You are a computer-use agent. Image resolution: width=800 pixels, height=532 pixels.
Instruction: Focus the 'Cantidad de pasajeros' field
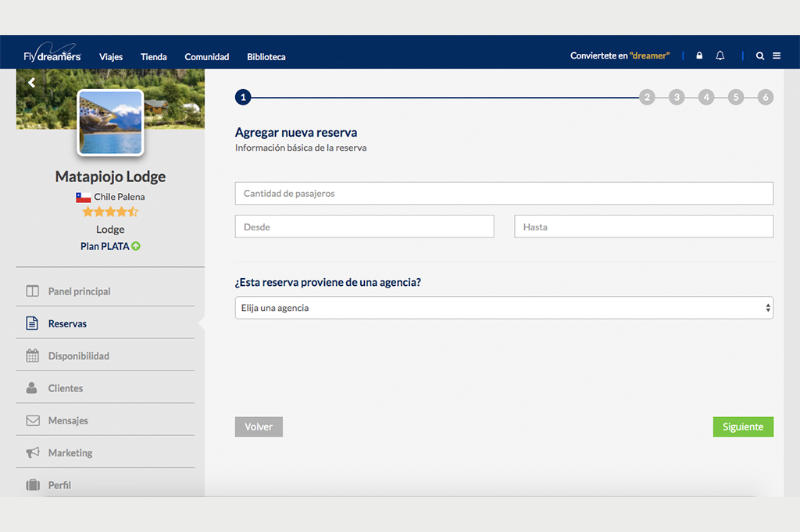coord(504,194)
